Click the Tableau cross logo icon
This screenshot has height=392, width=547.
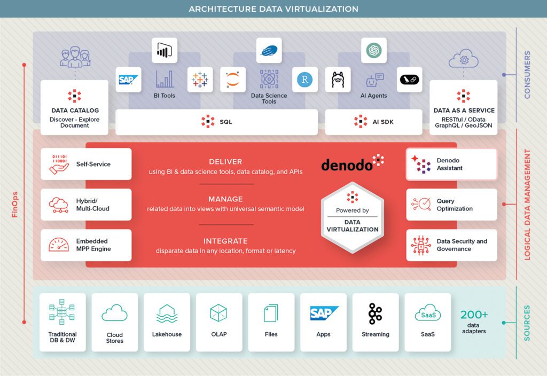[x=200, y=80]
